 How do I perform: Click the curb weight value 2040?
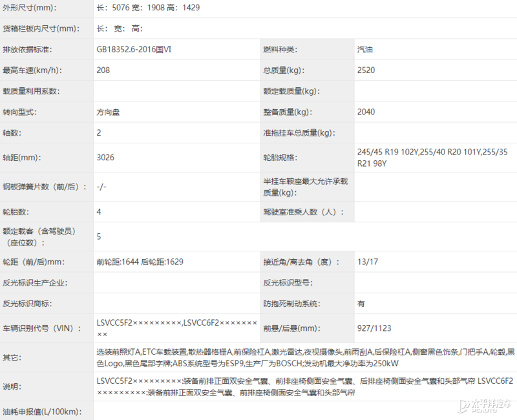click(366, 112)
